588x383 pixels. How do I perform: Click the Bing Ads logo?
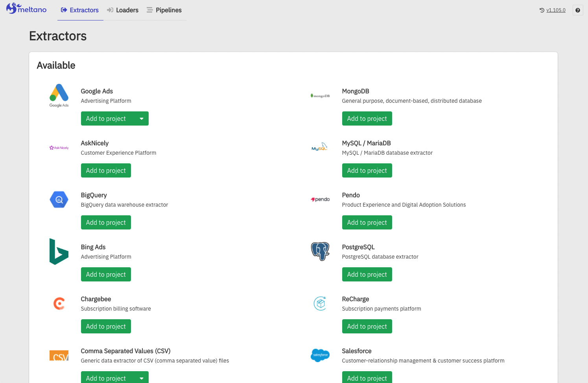[x=59, y=252]
